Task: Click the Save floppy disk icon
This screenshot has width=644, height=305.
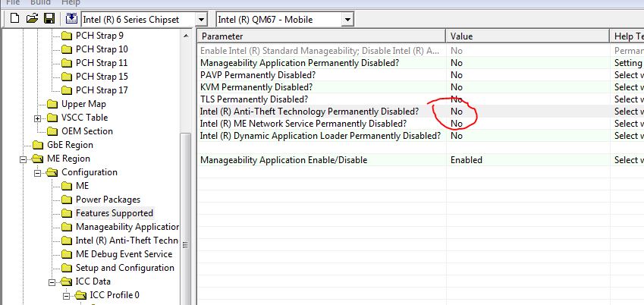Action: 49,19
